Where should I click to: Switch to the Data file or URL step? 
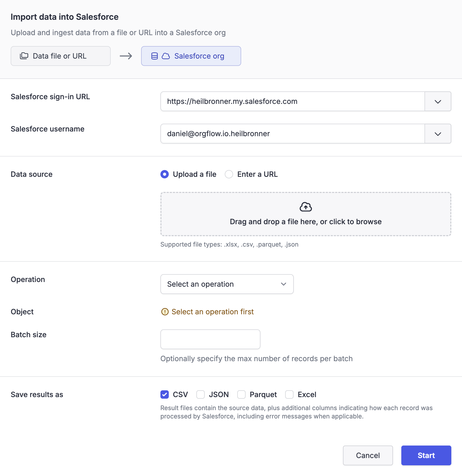(x=61, y=56)
